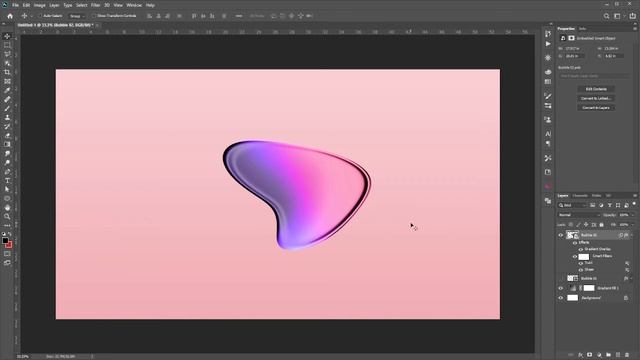Select the Zoom tool
The width and height of the screenshot is (640, 360).
pyautogui.click(x=7, y=216)
